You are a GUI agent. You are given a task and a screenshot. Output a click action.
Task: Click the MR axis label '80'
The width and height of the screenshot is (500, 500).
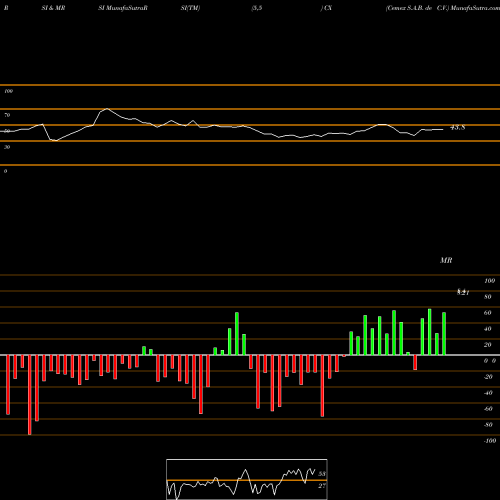[x=488, y=297]
